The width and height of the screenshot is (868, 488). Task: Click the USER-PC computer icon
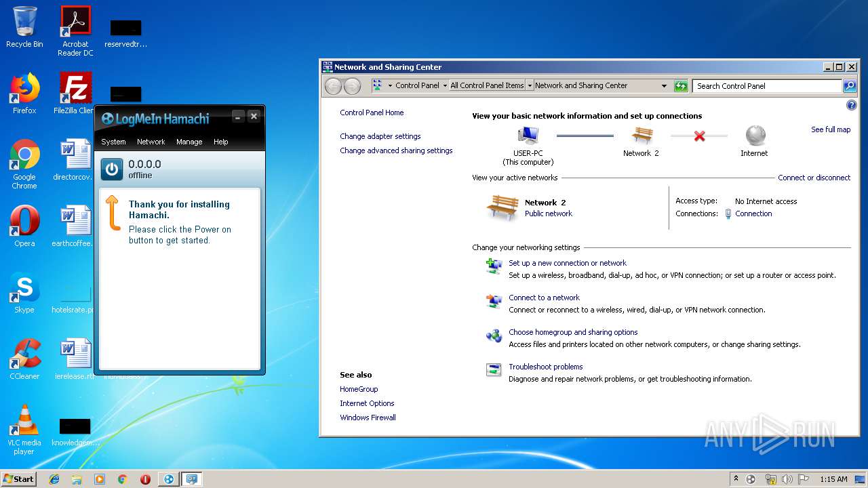[528, 136]
